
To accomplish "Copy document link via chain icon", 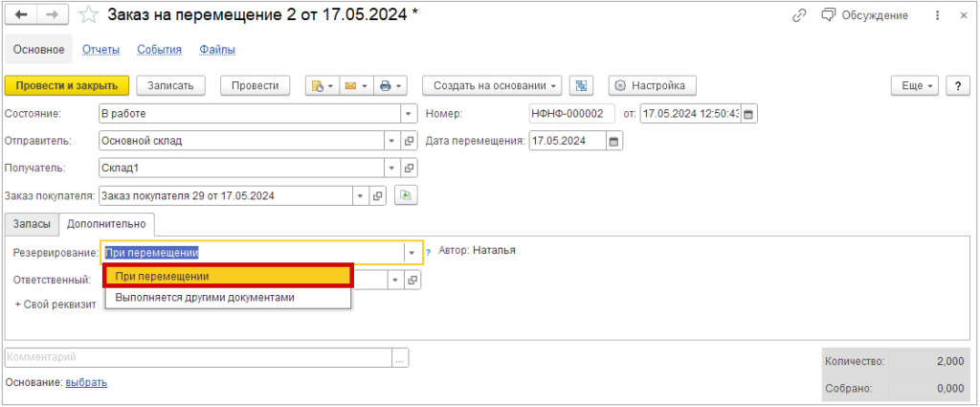I will tap(799, 15).
